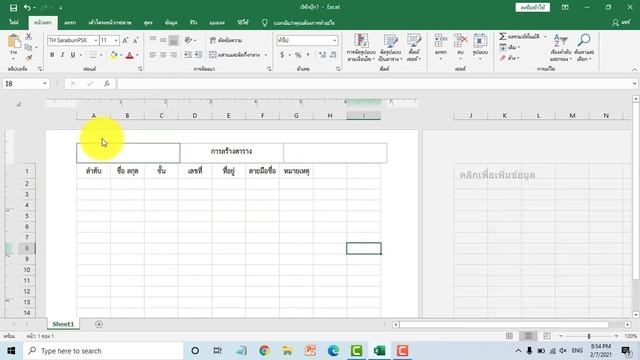Click Merge & Center button
The width and height of the screenshot is (640, 360).
tap(235, 55)
